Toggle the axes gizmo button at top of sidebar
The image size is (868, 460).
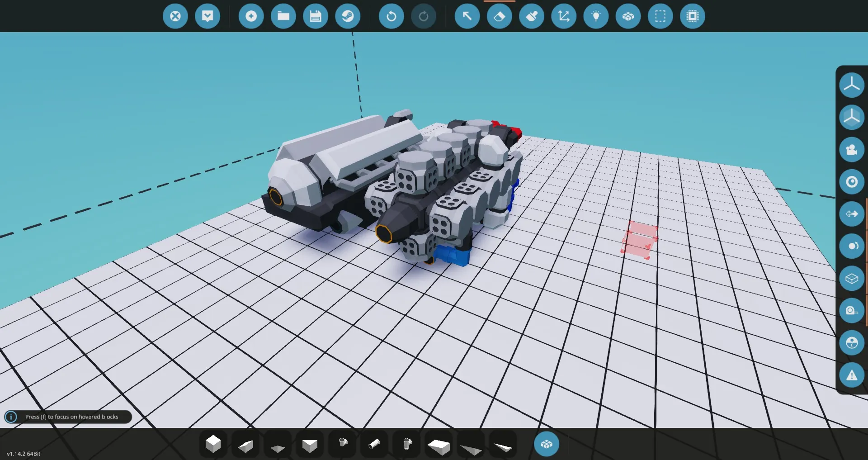point(852,85)
